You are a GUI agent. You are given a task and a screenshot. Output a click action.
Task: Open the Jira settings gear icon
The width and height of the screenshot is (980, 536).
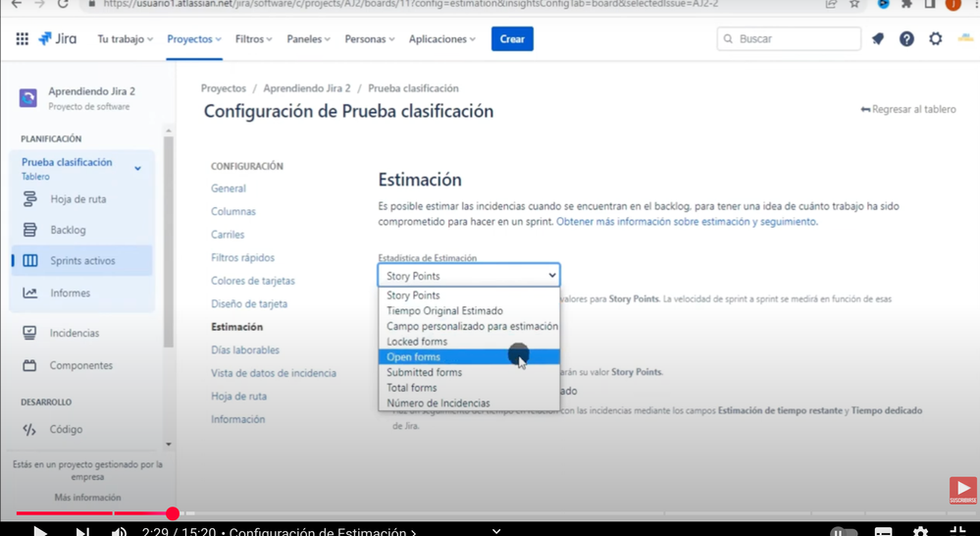[936, 39]
